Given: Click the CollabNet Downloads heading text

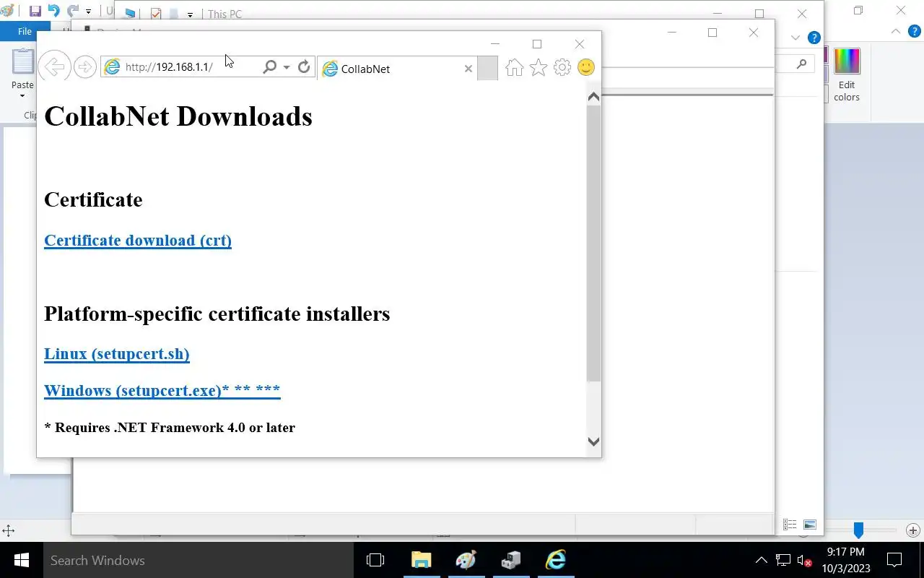Looking at the screenshot, I should point(178,116).
